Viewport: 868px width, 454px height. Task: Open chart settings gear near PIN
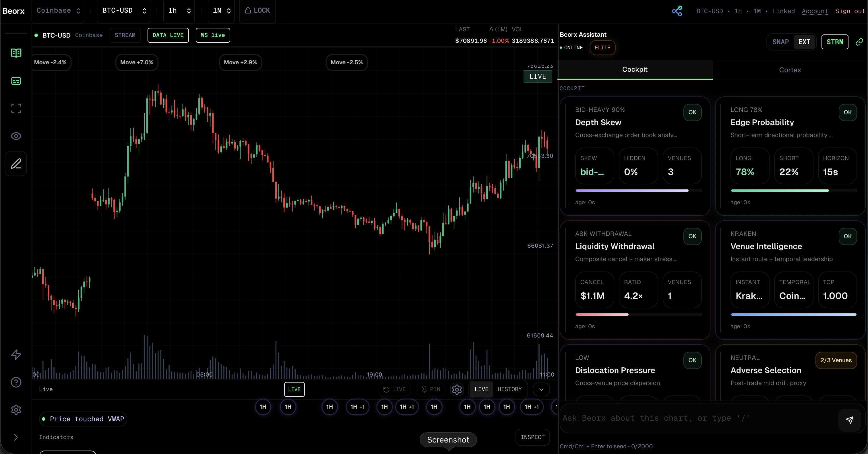(x=457, y=389)
